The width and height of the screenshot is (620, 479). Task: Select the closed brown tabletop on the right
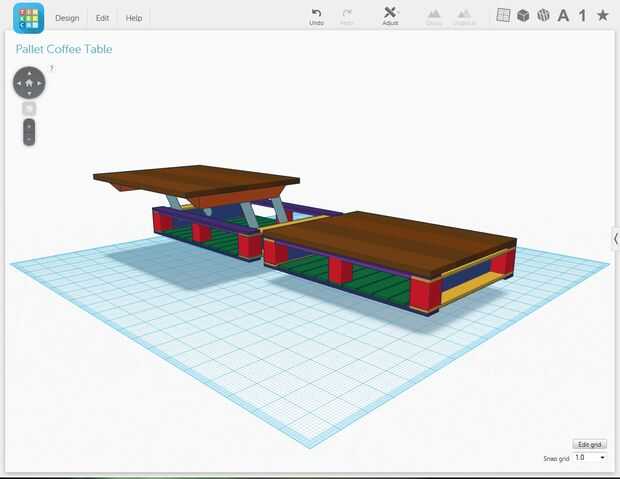click(x=389, y=241)
